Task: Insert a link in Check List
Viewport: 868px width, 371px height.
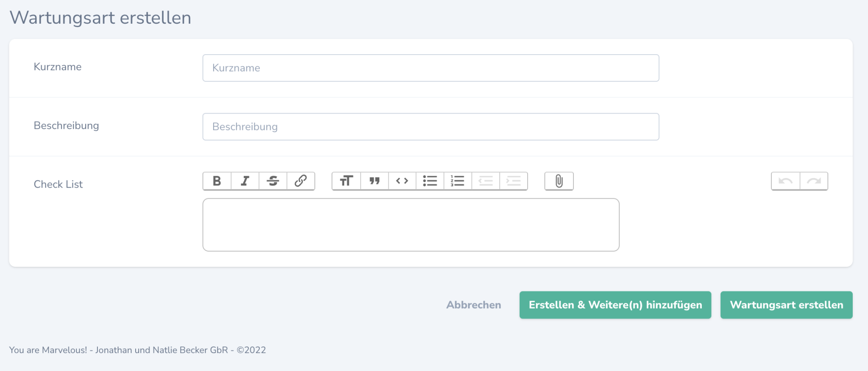Action: [301, 181]
